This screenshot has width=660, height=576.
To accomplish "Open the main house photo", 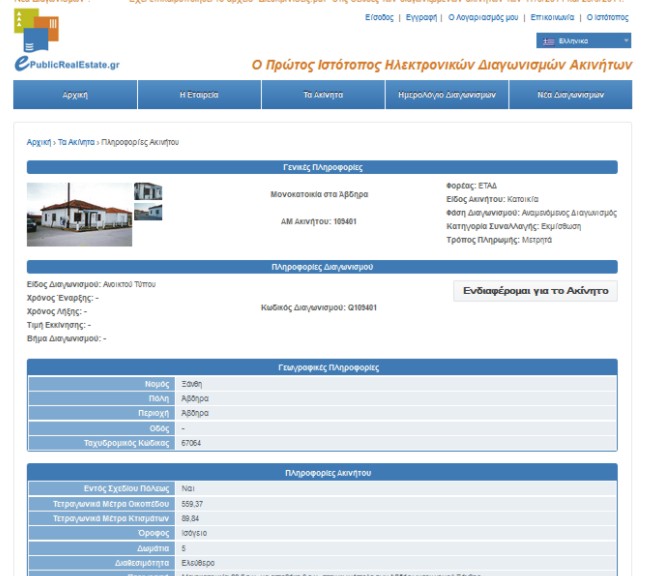I will coord(79,214).
